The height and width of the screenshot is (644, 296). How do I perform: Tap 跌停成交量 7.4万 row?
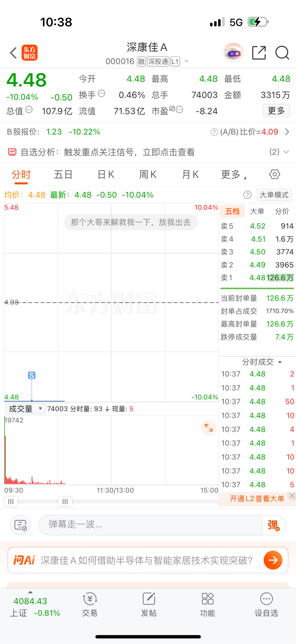click(257, 337)
